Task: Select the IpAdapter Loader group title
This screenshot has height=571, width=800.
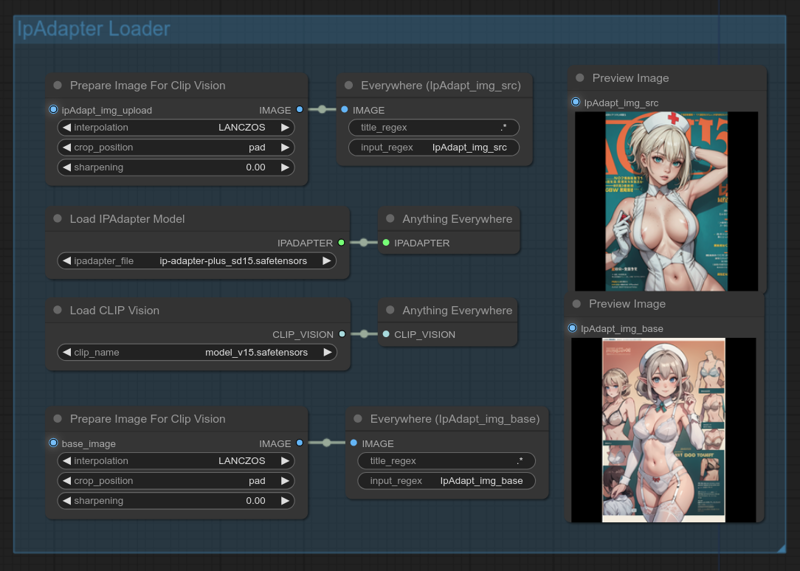Action: [x=93, y=29]
